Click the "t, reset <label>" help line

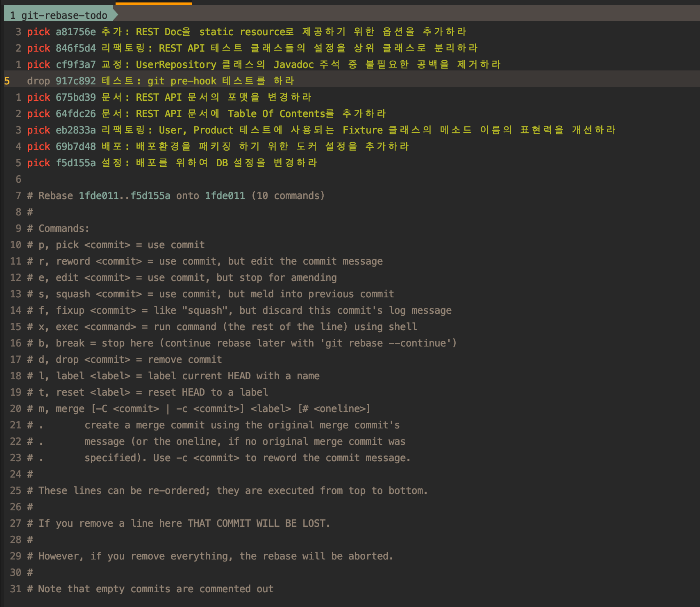[x=148, y=392]
